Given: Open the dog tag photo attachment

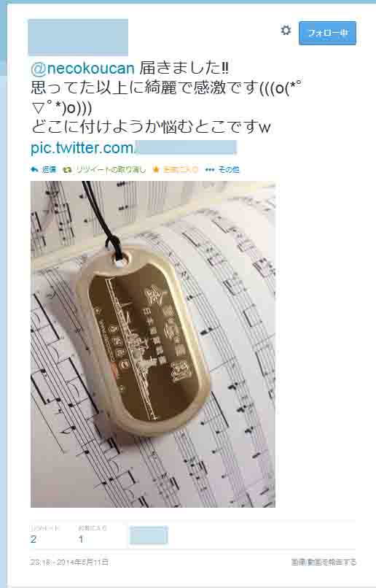Looking at the screenshot, I should (153, 344).
